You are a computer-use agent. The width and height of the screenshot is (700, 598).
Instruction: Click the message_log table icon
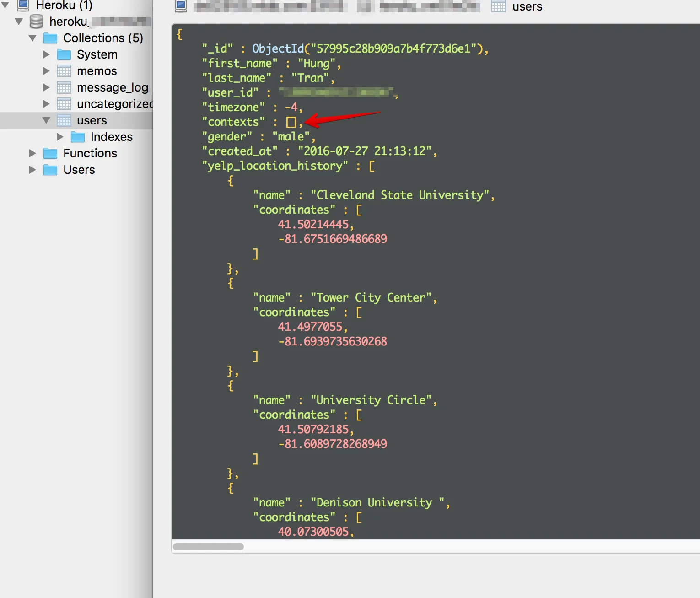[64, 87]
